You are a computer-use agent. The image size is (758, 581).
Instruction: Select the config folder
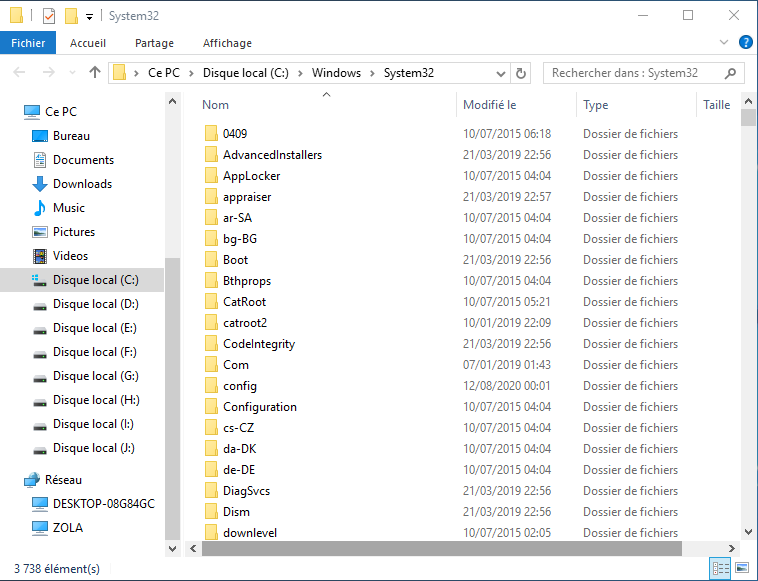tap(240, 386)
